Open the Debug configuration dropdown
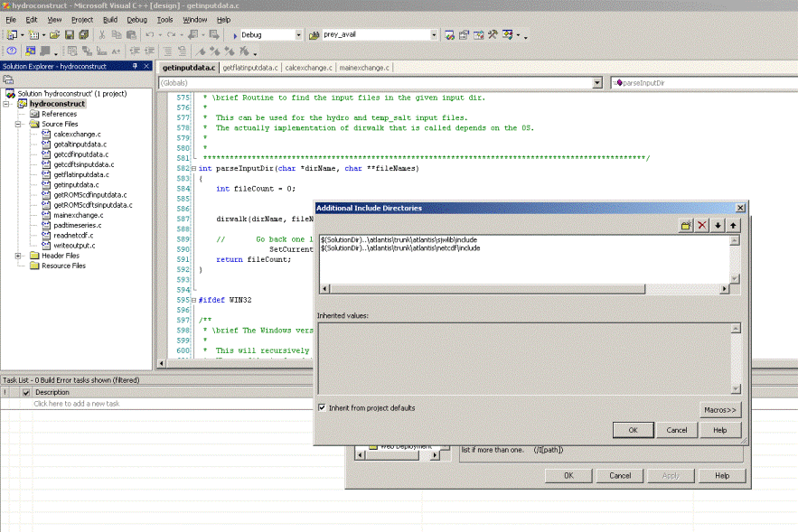This screenshot has height=532, width=798. [298, 35]
